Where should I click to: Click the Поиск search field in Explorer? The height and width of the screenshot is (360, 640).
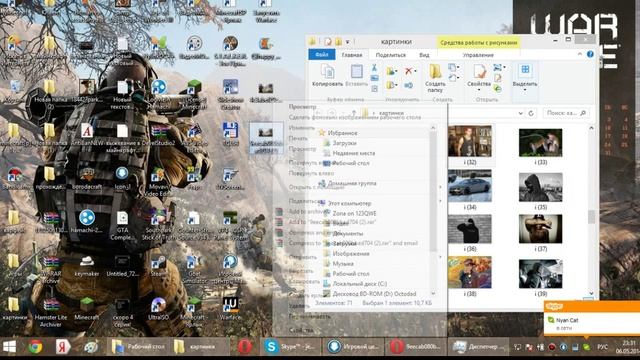coord(566,113)
